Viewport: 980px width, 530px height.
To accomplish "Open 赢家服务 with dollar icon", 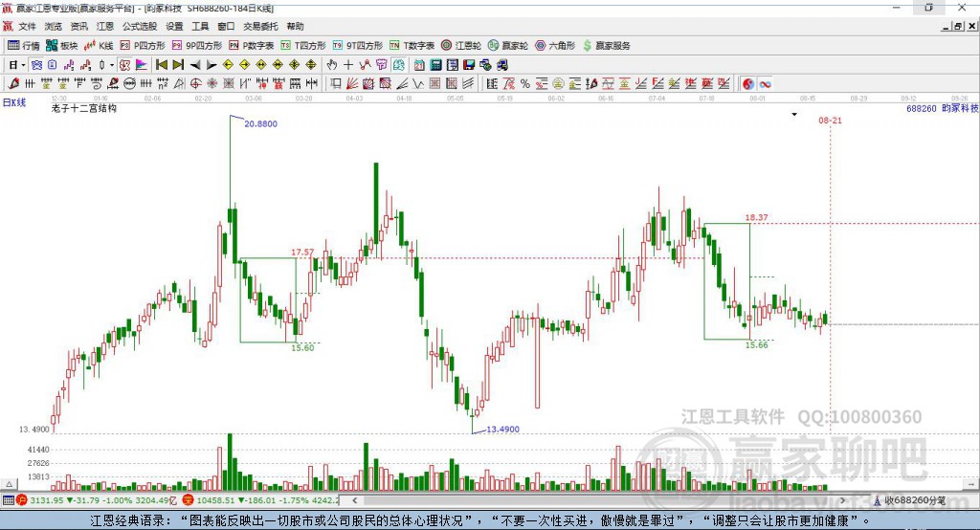I will click(x=606, y=46).
